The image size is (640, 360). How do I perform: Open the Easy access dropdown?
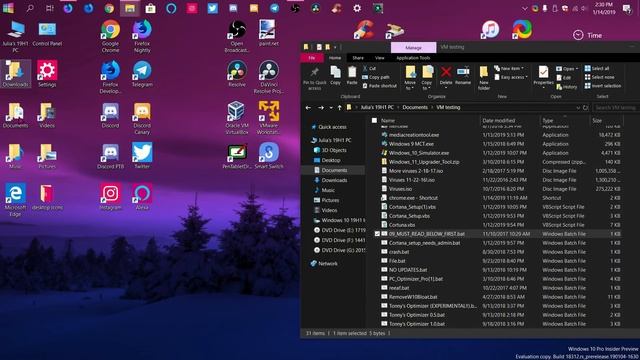coord(511,77)
